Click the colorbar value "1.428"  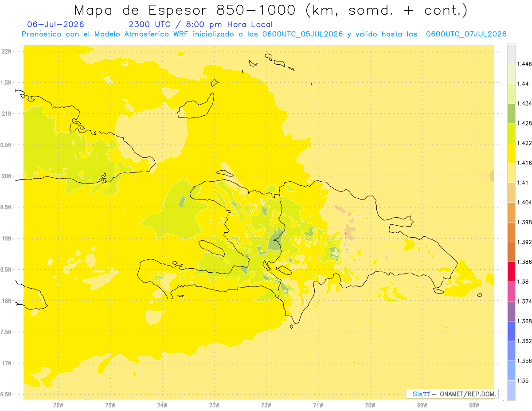point(524,123)
